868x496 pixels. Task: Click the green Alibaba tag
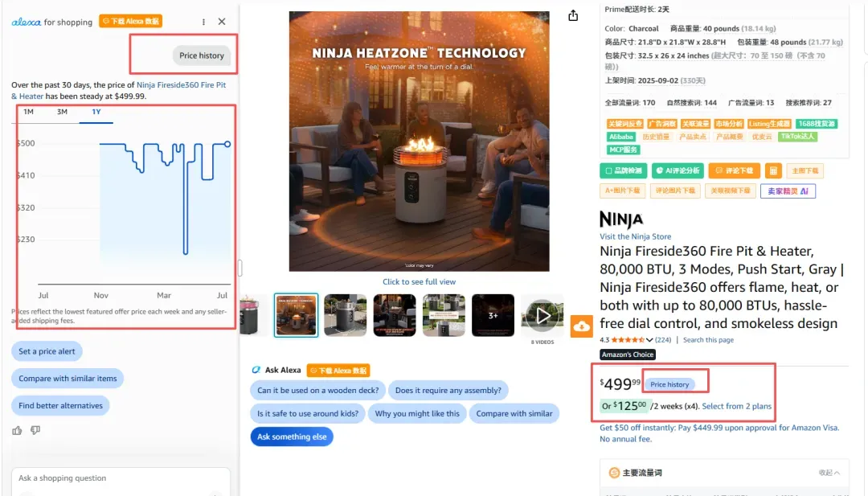(621, 137)
